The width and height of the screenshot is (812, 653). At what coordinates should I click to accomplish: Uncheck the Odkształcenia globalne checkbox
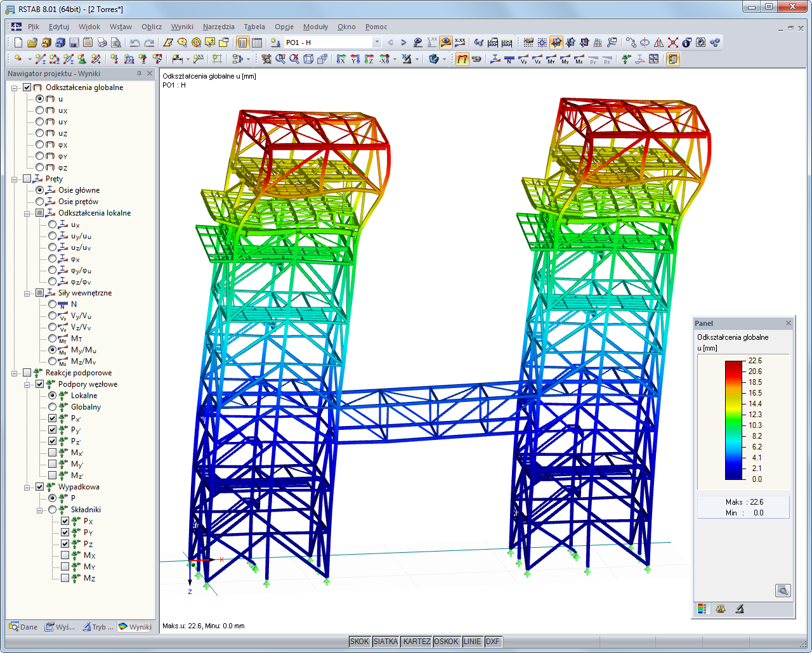pos(27,87)
